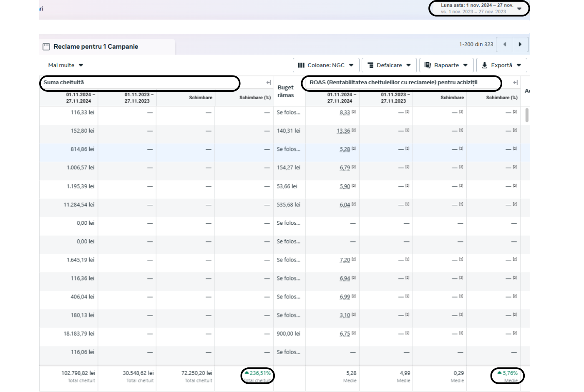Click the remaining budget 140,31 lei
The height and width of the screenshot is (392, 584).
point(289,131)
